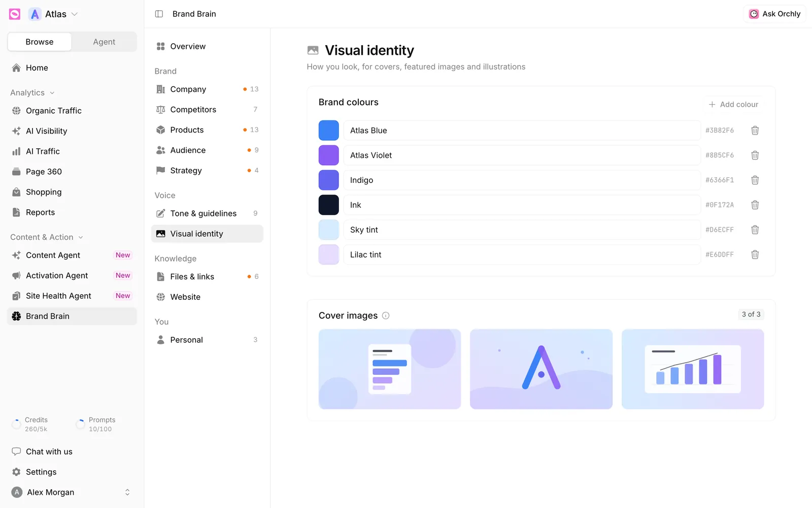Viewport: 812px width, 508px height.
Task: Delete the Atlas Blue colour
Action: [x=755, y=131]
